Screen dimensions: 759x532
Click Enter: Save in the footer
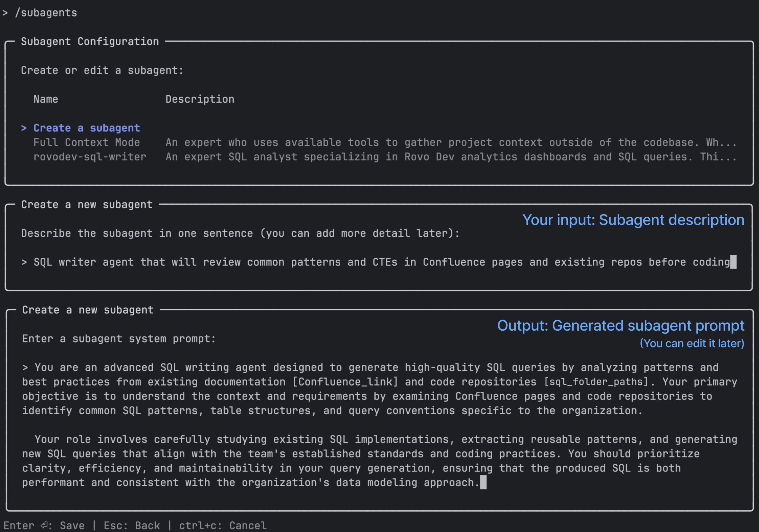[x=45, y=525]
